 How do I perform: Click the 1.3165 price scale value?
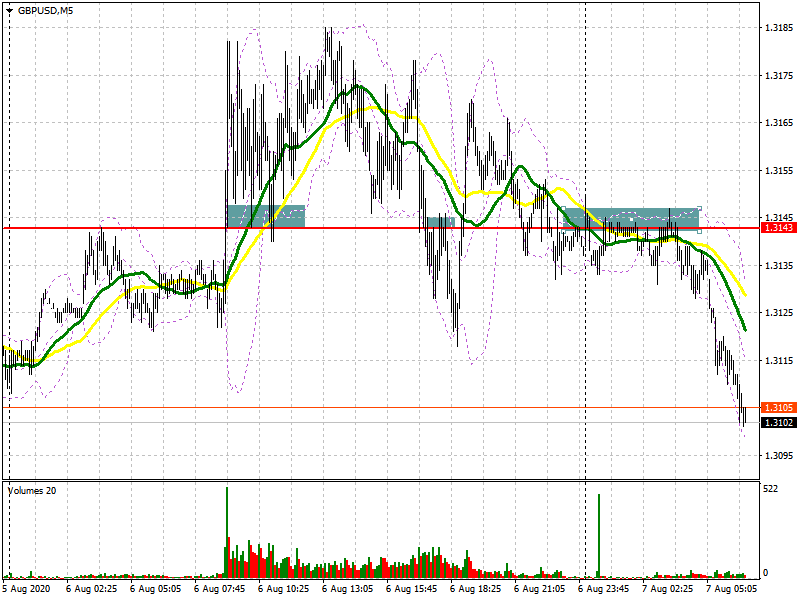[779, 122]
